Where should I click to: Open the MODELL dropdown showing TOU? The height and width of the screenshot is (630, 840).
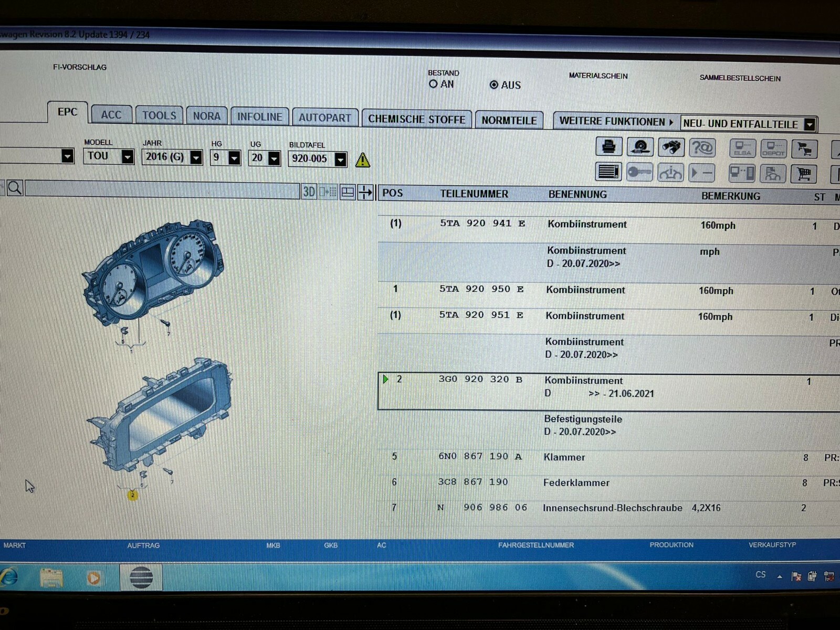[127, 156]
